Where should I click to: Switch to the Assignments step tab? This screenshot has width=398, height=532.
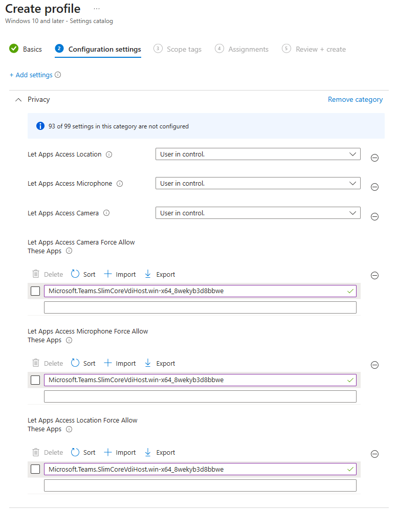242,49
